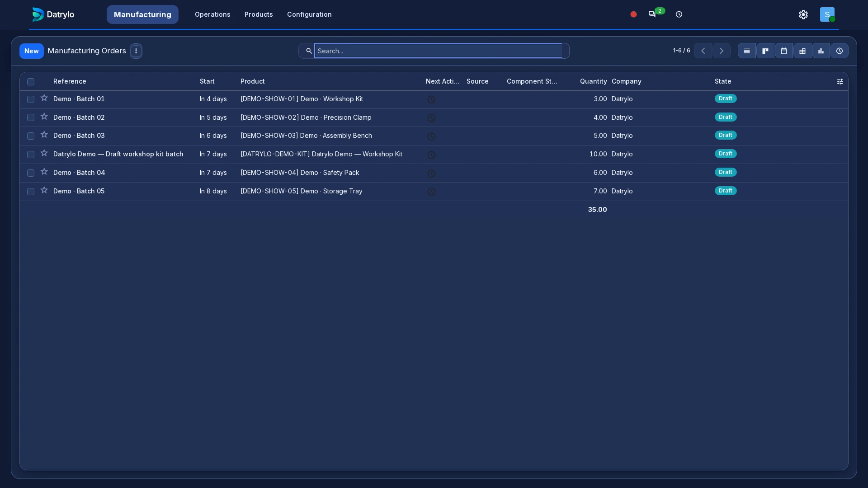Click the 1-6 / 6 pager counter
The image size is (868, 488).
pos(681,51)
